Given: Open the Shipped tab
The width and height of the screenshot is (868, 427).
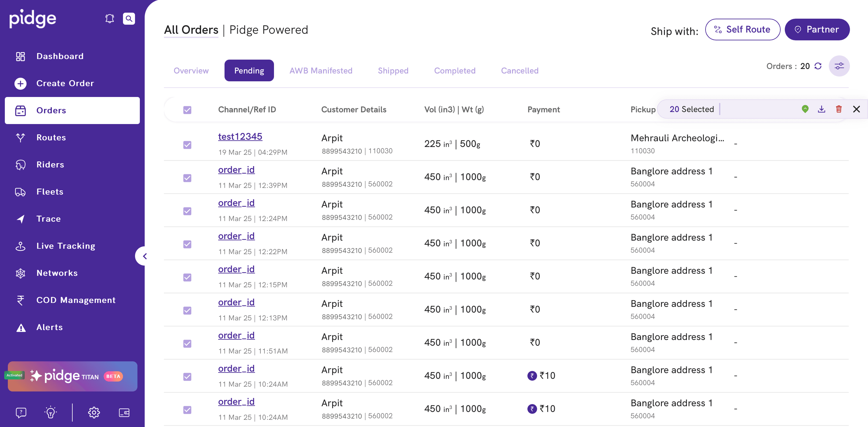Looking at the screenshot, I should (393, 71).
